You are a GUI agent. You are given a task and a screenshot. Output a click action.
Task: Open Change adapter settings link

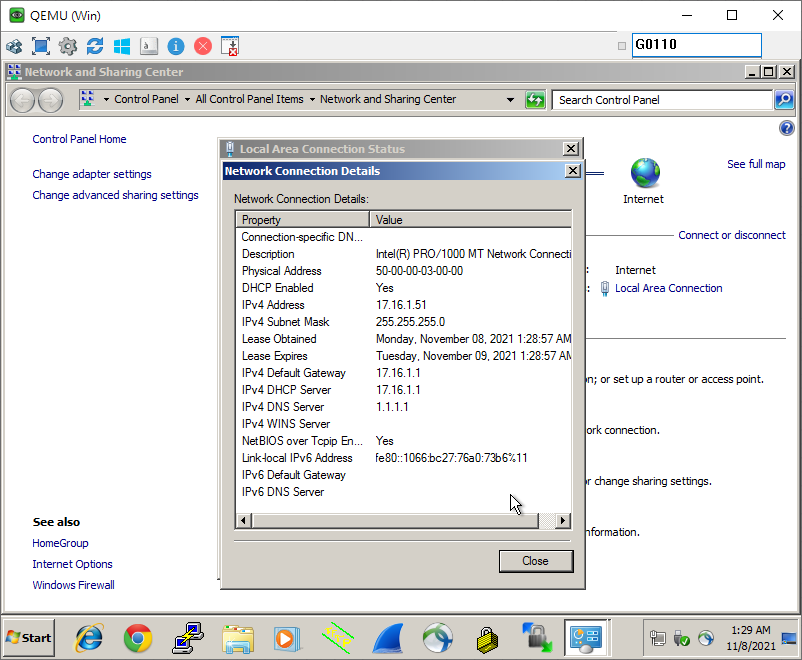click(92, 174)
